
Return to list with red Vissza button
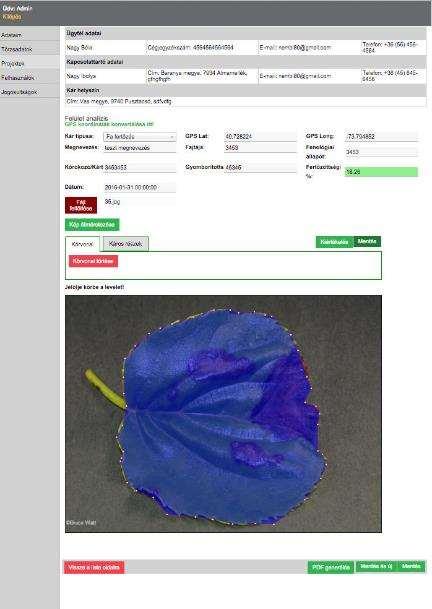click(x=94, y=567)
